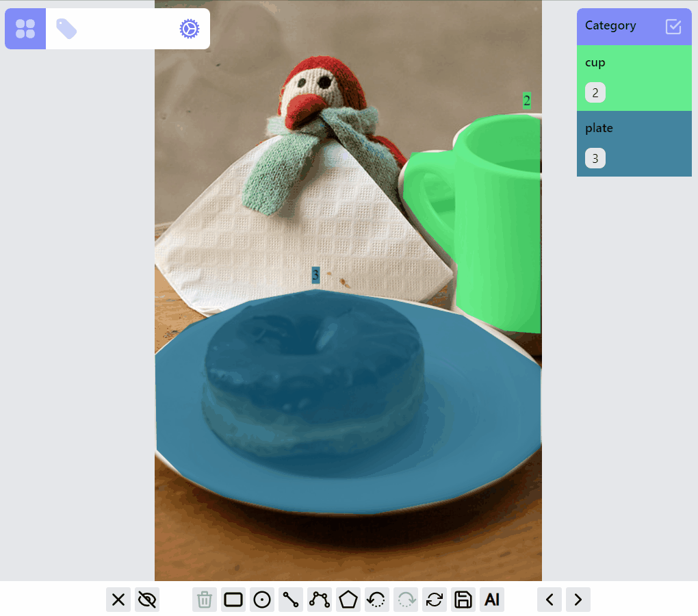
Task: Choose the line segment tool
Action: pos(291,600)
